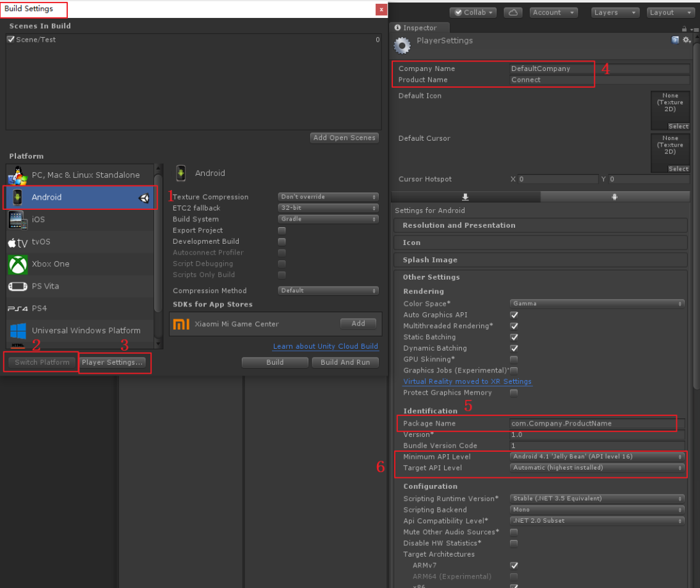The image size is (700, 588).
Task: Open the Minimum API Level dropdown
Action: click(596, 456)
